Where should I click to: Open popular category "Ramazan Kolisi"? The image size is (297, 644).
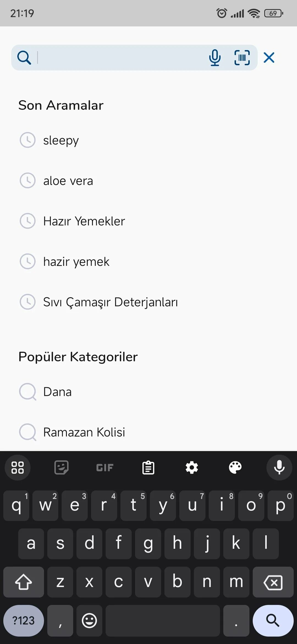point(84,432)
